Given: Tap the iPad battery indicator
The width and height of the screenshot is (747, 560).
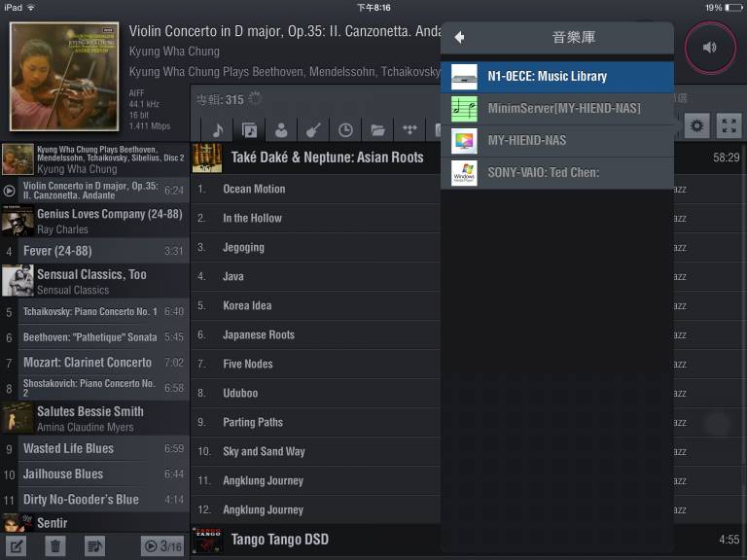Looking at the screenshot, I should (733, 8).
